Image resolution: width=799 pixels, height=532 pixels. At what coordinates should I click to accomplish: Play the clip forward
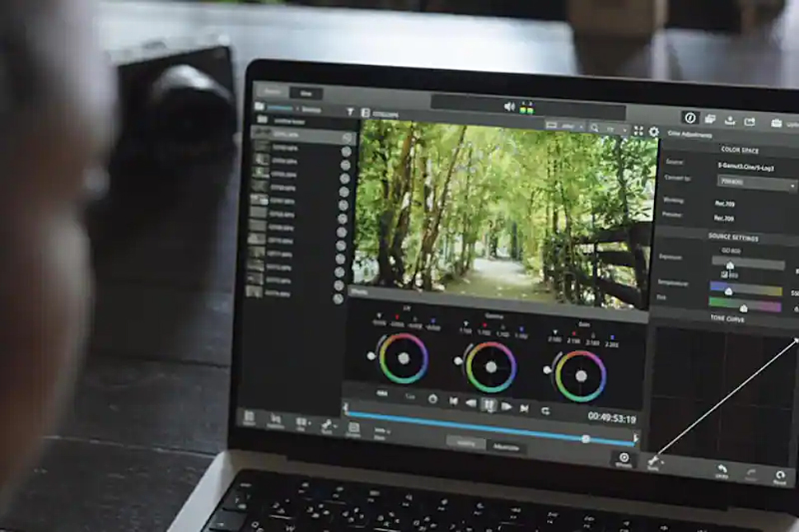coord(507,407)
